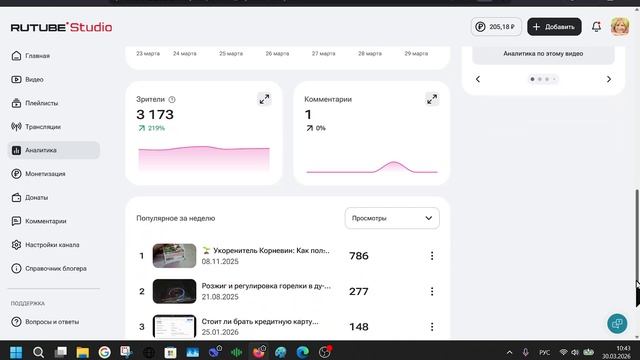Open notifications bell
Screen dimensions: 640x360
click(596, 27)
